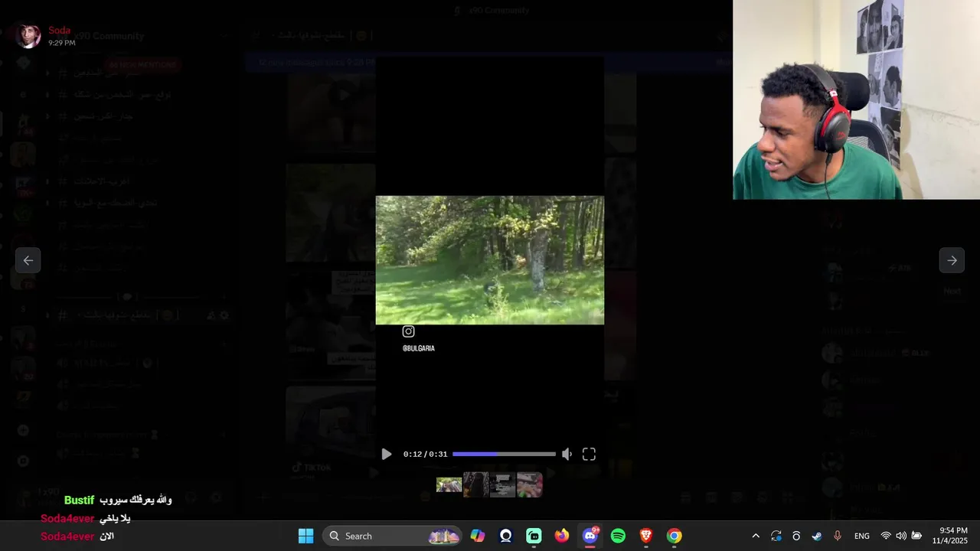Open Soda's profile avatar
The height and width of the screenshot is (551, 980).
28,36
